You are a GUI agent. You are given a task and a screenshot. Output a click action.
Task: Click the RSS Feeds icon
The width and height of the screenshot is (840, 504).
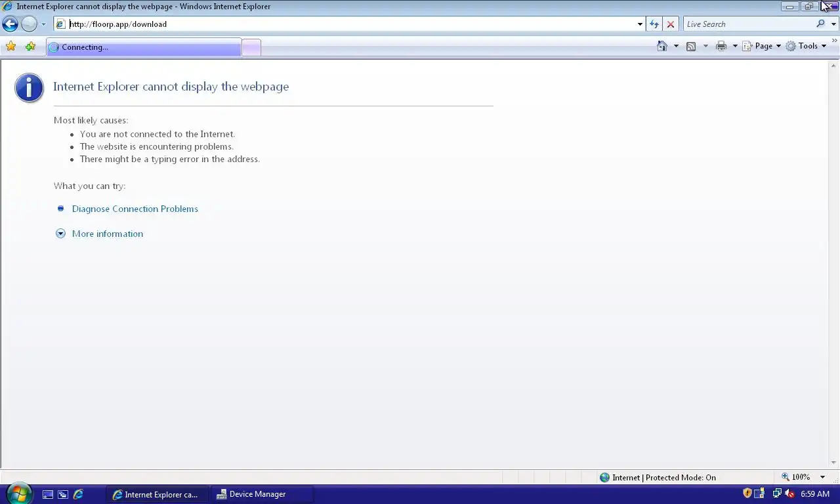(691, 46)
